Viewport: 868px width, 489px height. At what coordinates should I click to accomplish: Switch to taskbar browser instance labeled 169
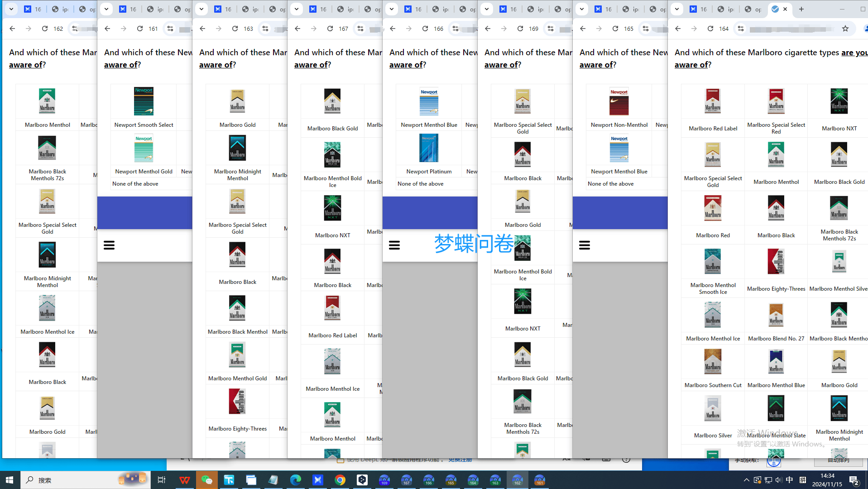click(384, 480)
